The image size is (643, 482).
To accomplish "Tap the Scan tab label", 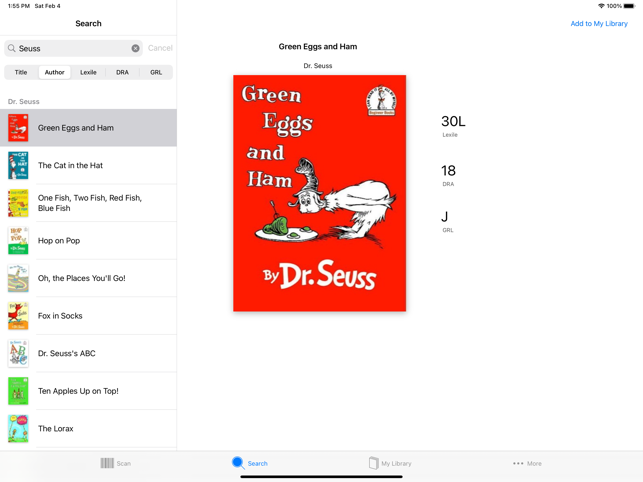I will pyautogui.click(x=123, y=464).
